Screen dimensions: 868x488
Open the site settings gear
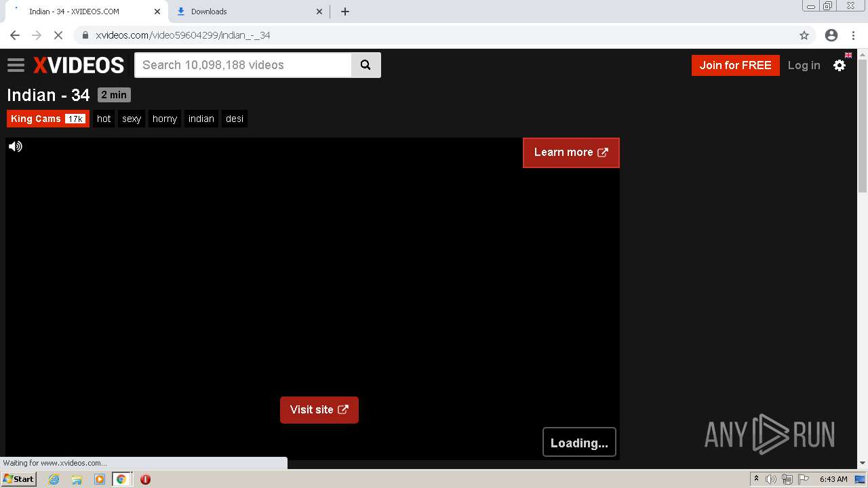pos(840,65)
